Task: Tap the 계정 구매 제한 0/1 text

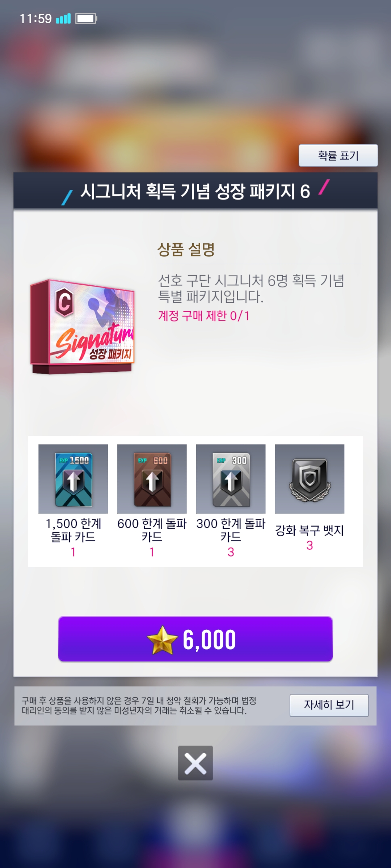Action: (x=204, y=316)
